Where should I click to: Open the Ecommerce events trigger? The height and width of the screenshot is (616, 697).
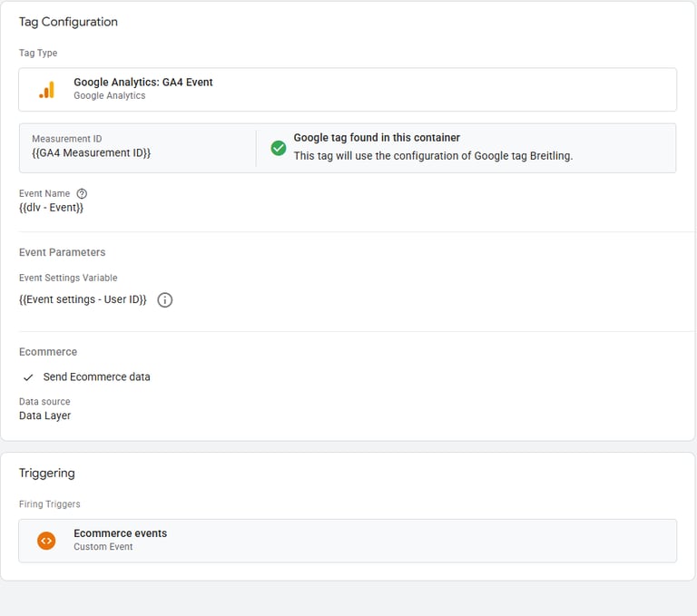120,533
